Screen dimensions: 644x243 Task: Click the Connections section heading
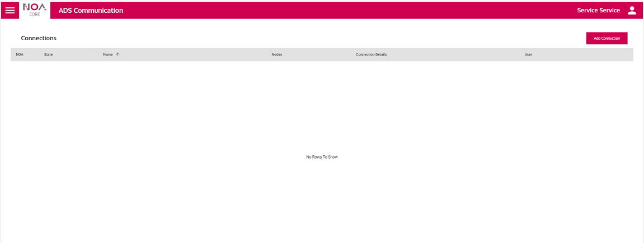(x=39, y=39)
